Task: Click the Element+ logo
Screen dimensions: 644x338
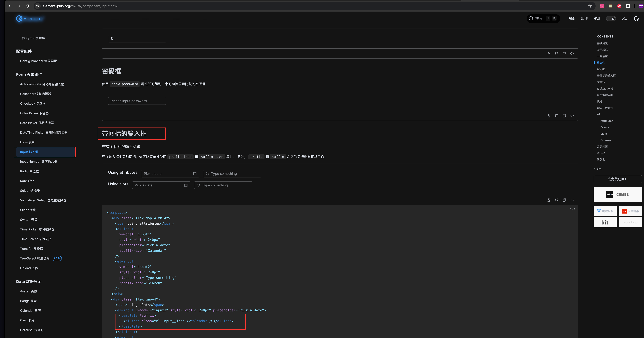Action: 30,19
